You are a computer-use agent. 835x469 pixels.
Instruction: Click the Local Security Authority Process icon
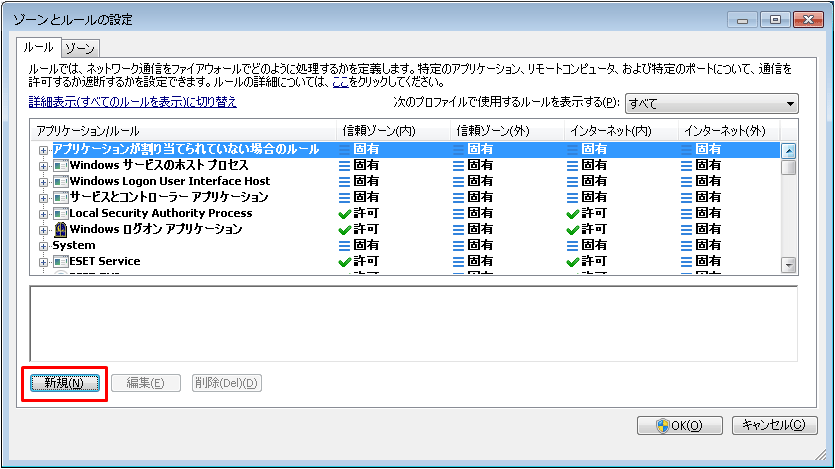point(59,213)
